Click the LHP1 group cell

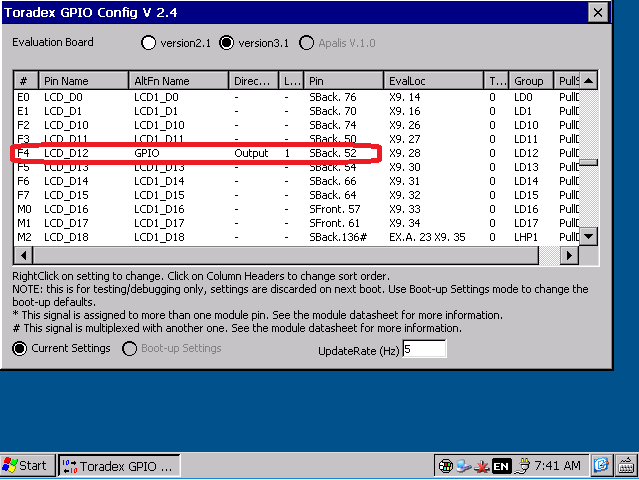[x=526, y=237]
